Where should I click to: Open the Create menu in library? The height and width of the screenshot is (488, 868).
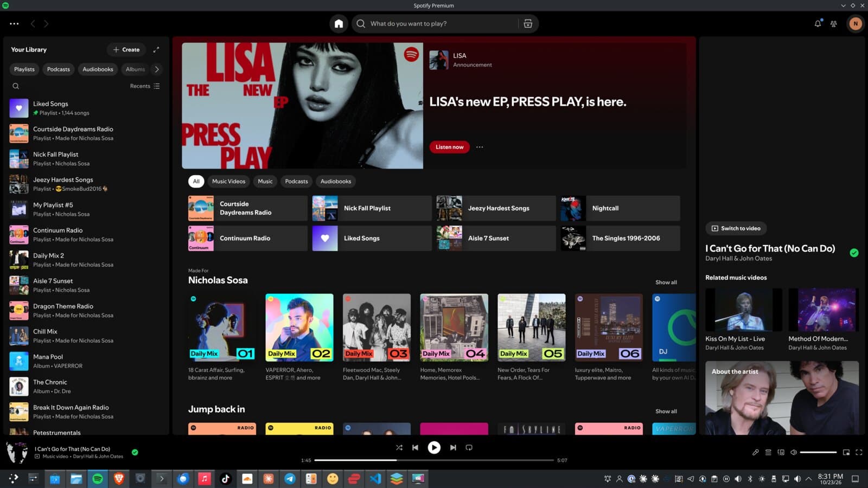coord(126,49)
